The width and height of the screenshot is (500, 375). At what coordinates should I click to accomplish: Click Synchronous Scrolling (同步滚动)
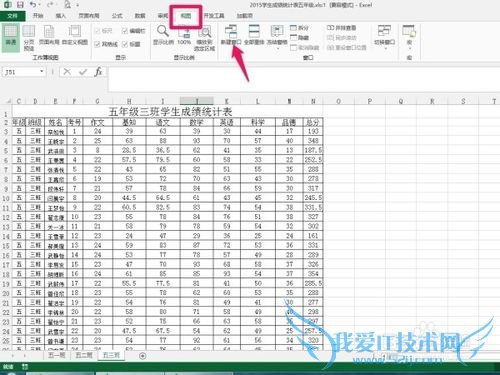[341, 38]
